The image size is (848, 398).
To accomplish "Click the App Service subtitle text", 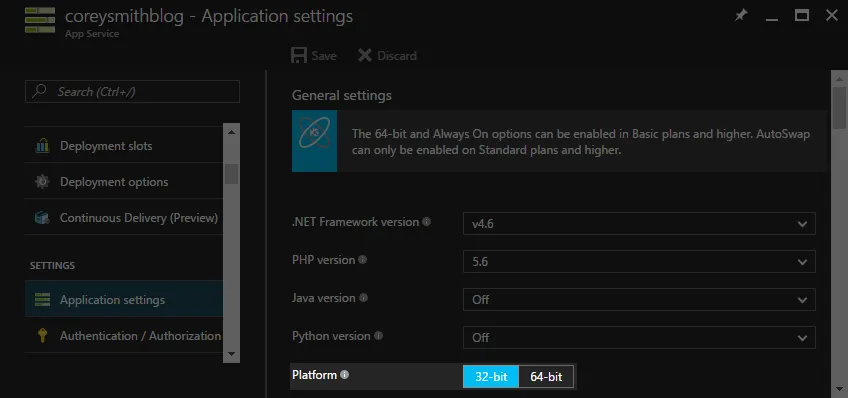I will (92, 34).
